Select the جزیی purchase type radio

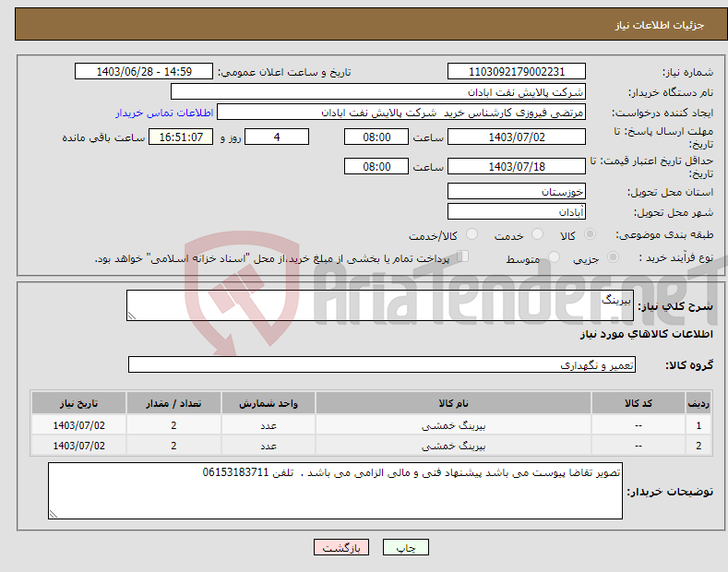(x=613, y=257)
